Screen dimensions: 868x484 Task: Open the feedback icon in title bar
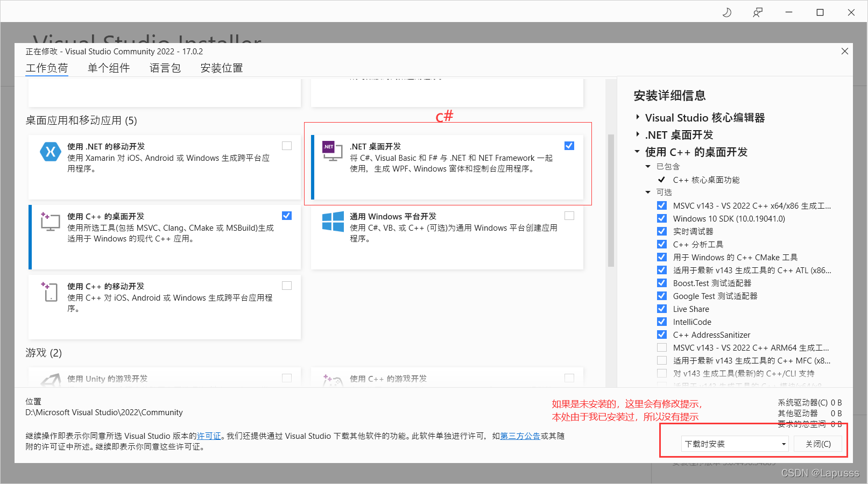[758, 12]
